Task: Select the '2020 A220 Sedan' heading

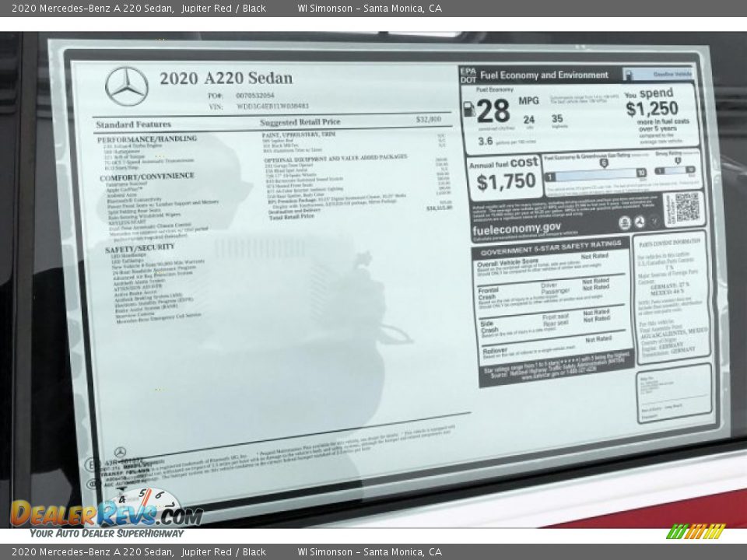Action: click(226, 78)
